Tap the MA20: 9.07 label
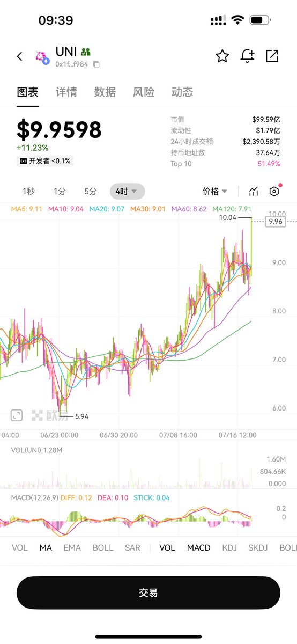 (x=107, y=209)
